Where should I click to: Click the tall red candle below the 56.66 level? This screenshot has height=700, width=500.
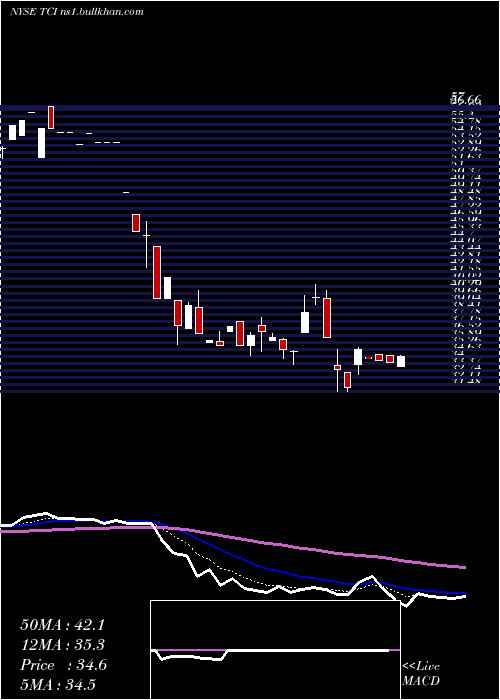tap(51, 117)
